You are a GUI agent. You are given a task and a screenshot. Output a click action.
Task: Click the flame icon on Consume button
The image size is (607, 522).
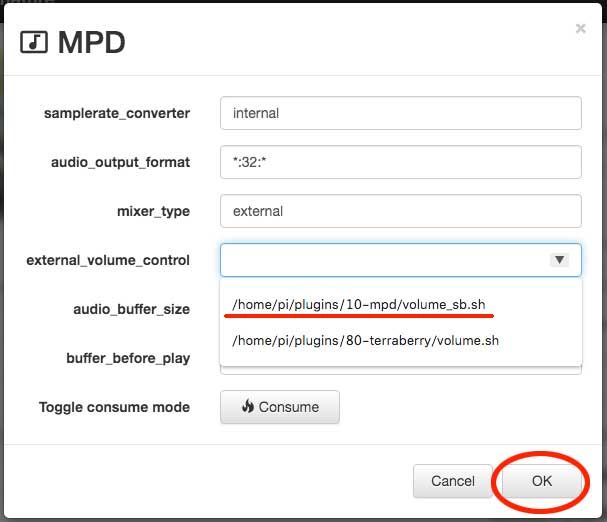[x=248, y=406]
